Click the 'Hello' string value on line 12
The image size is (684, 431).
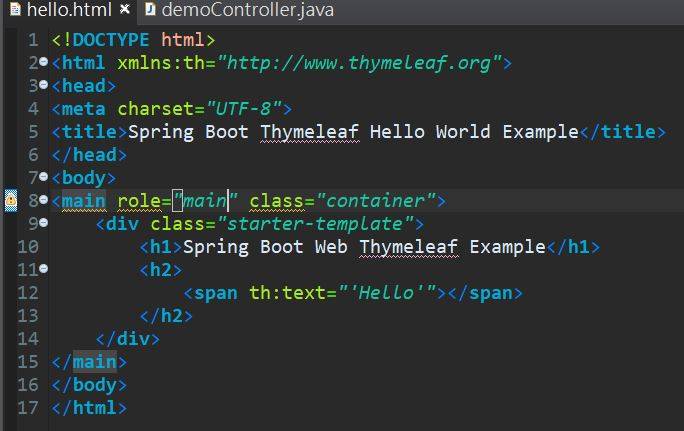coord(386,293)
